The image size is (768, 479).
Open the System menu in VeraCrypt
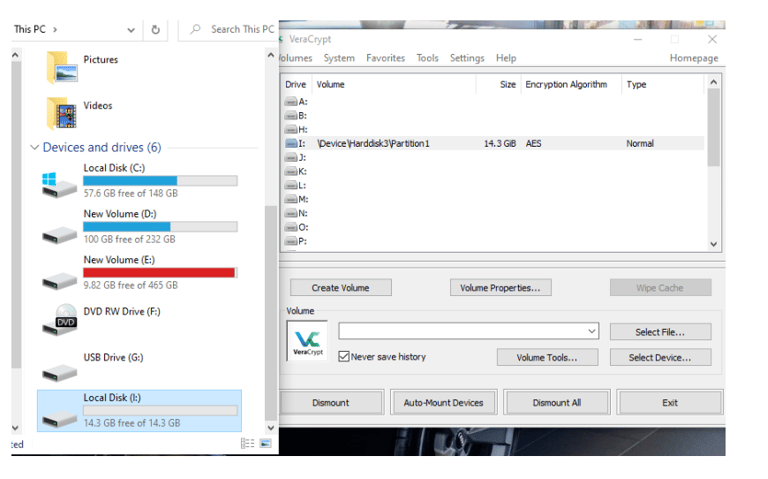click(x=339, y=58)
